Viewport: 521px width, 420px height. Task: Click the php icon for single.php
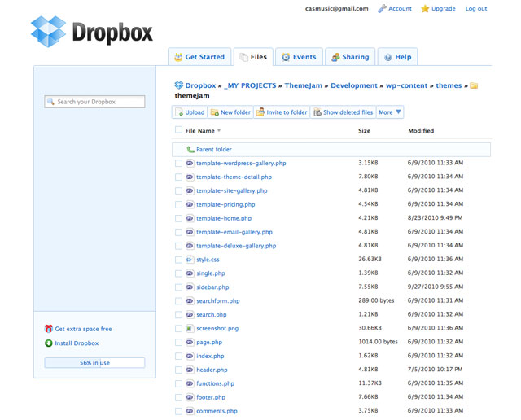[190, 273]
